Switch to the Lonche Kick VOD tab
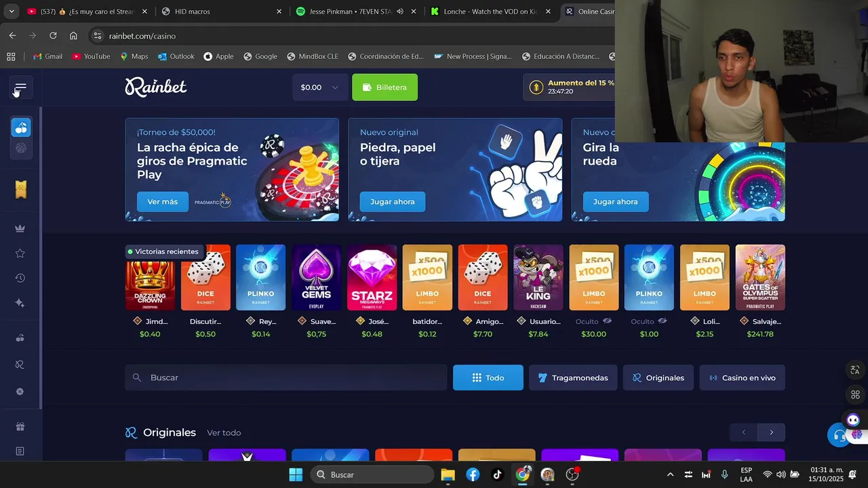The height and width of the screenshot is (488, 868). (492, 12)
